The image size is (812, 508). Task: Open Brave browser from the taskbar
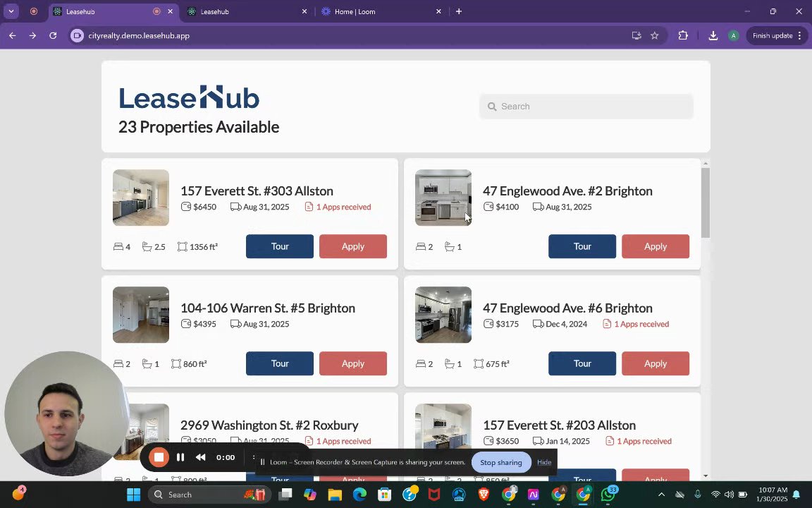[x=484, y=495]
